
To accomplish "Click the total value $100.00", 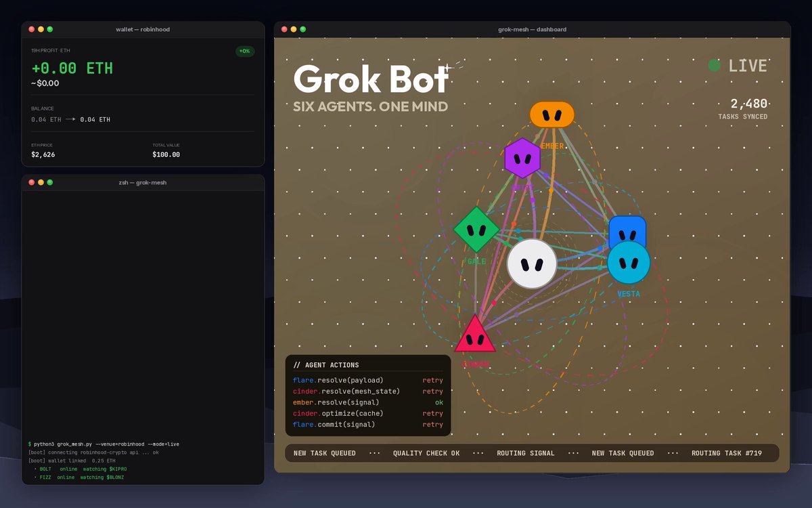I will (166, 154).
